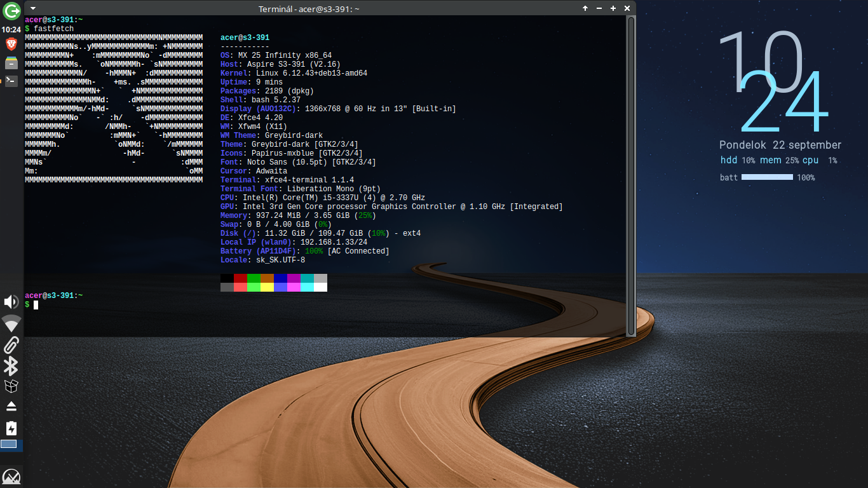Open the MX Linux start menu icon
Image resolution: width=868 pixels, height=488 pixels.
[x=11, y=477]
